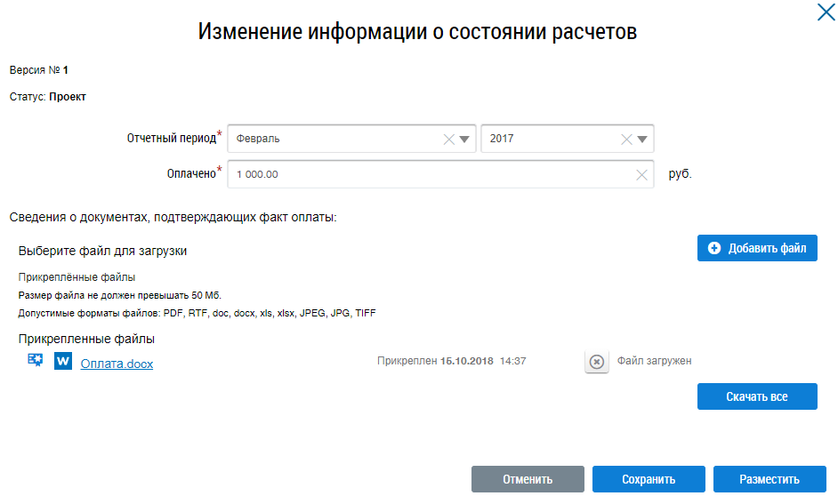Open the Оплата.docx file link

[117, 364]
